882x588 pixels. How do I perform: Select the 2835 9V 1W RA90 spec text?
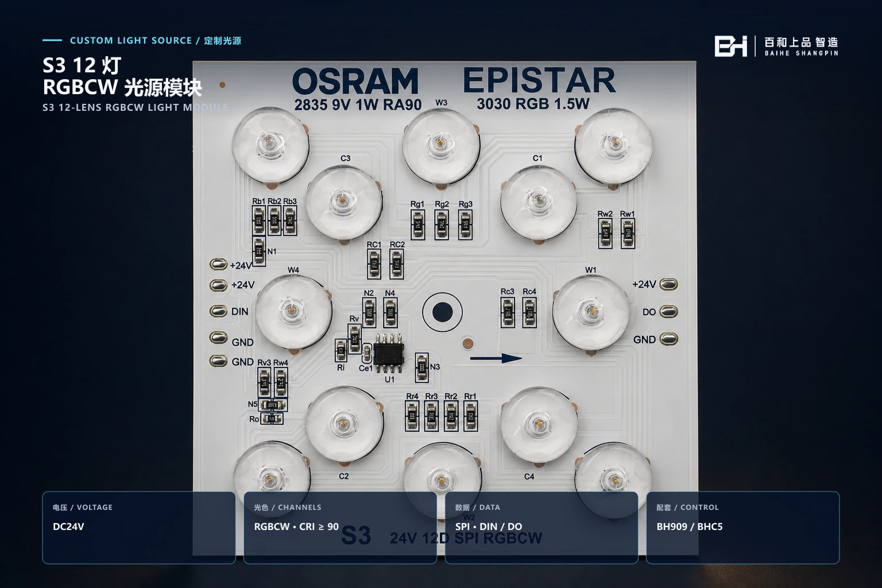tap(358, 105)
